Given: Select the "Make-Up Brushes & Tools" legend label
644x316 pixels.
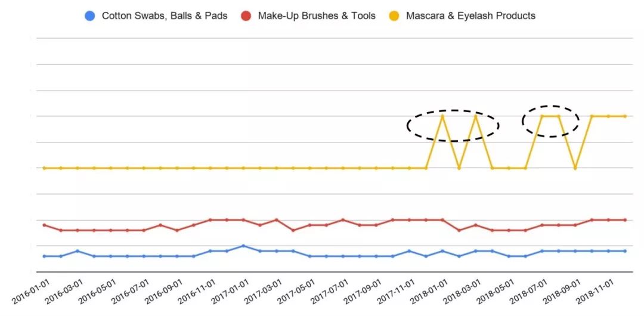Looking at the screenshot, I should [317, 16].
